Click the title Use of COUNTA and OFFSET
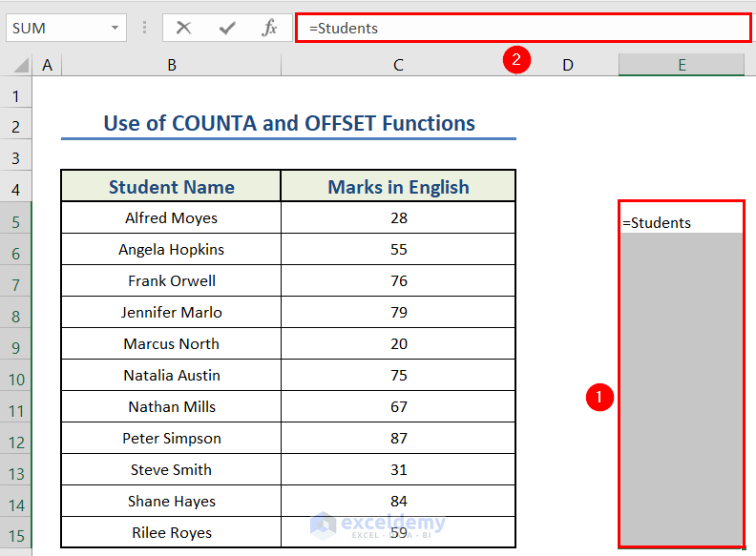 coord(288,124)
